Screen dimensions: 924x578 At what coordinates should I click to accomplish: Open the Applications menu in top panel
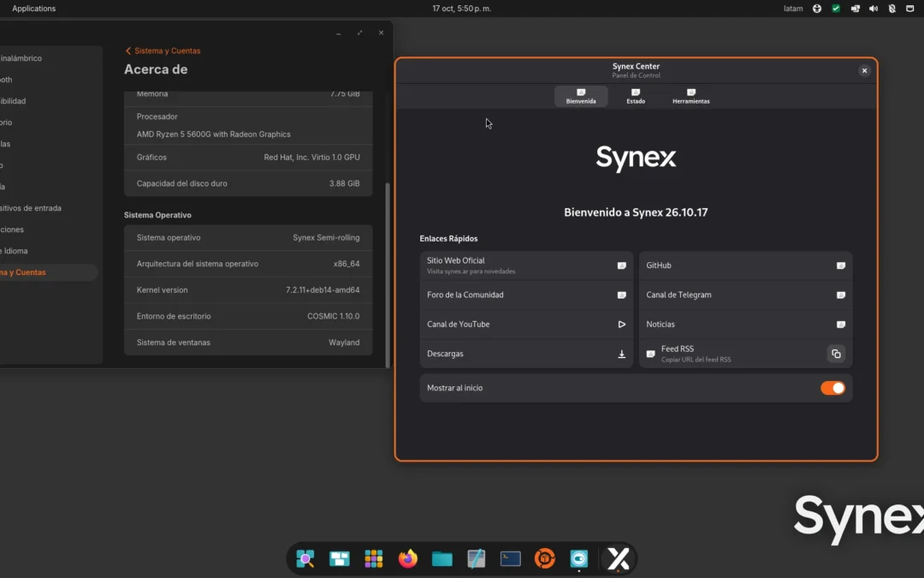click(x=33, y=9)
